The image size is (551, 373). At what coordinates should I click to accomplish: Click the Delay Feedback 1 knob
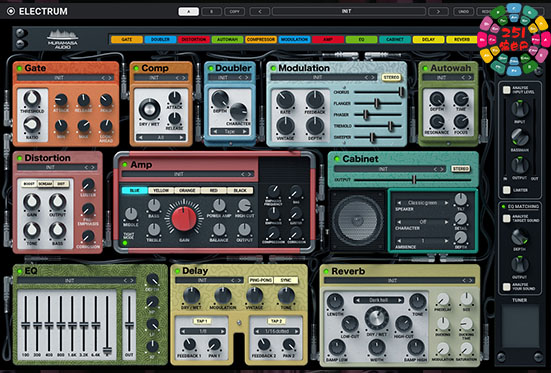[189, 345]
